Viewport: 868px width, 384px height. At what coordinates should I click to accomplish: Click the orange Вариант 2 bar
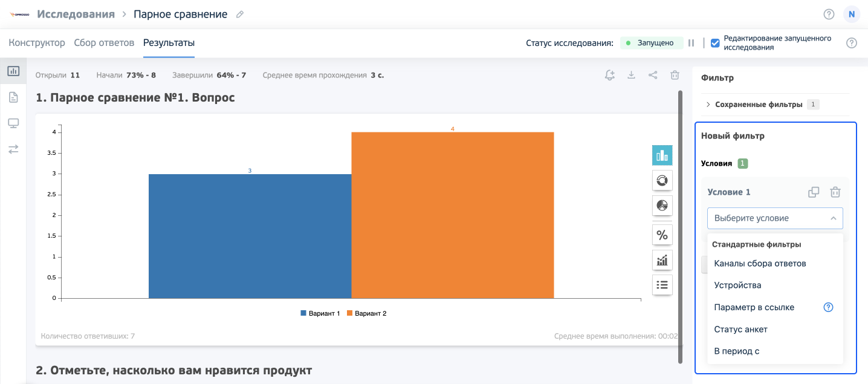(453, 215)
